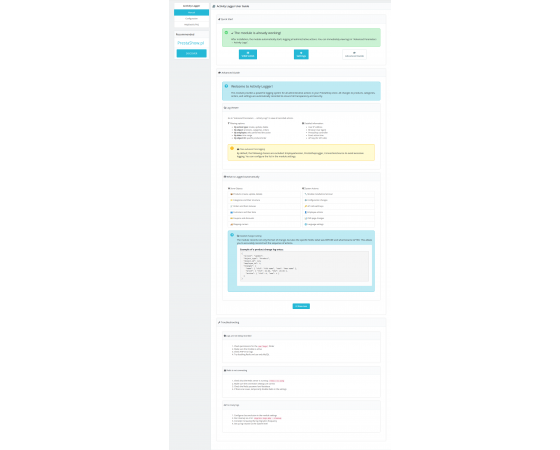
Task: Click the Employee actions row
Action: [338, 212]
